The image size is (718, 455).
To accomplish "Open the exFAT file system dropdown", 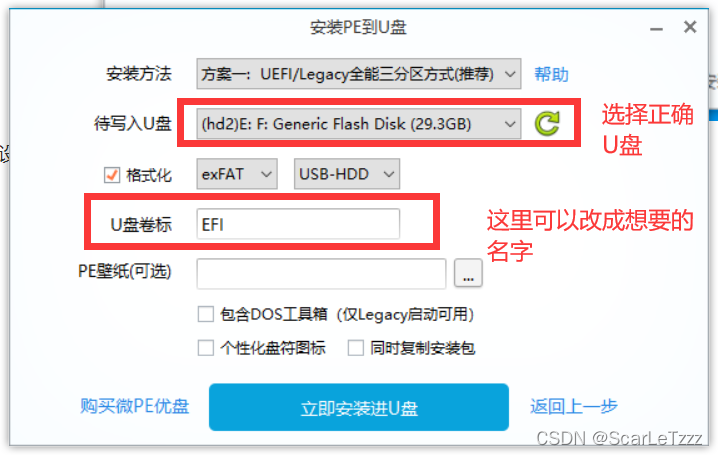I will [237, 174].
